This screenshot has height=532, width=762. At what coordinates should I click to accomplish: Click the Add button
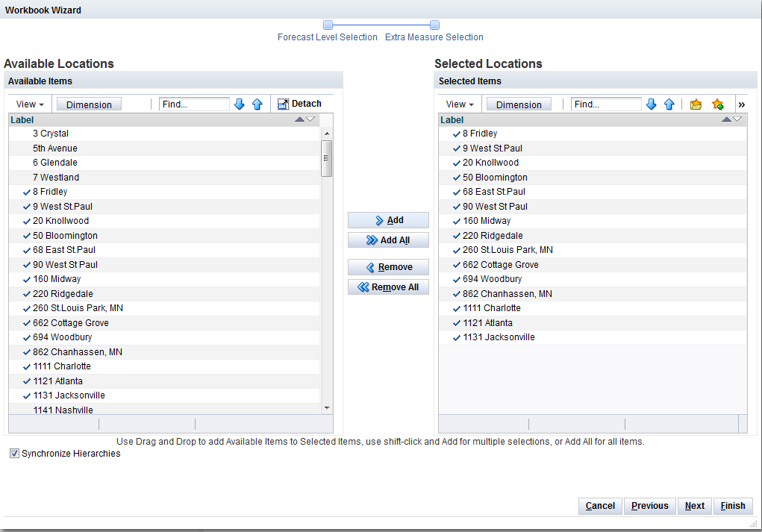pos(388,220)
